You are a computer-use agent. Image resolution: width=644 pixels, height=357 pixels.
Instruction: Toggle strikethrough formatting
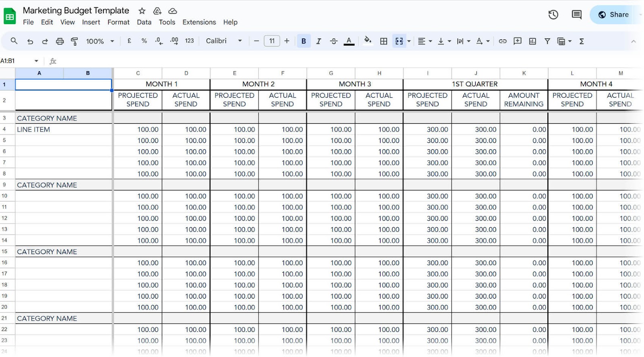point(334,41)
